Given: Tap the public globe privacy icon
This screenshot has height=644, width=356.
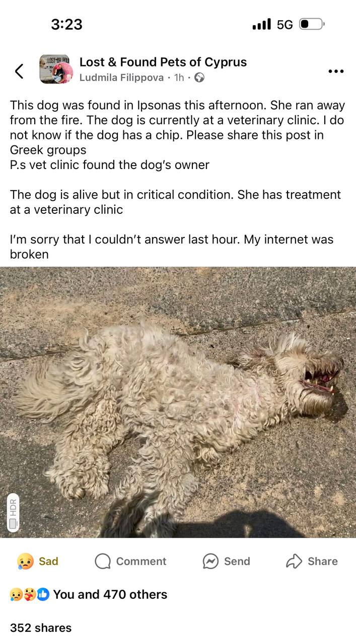Looking at the screenshot, I should (199, 77).
